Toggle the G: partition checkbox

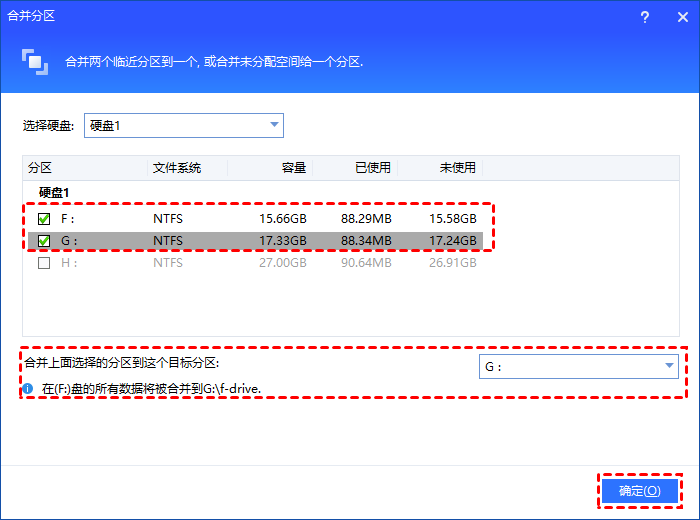point(43,241)
